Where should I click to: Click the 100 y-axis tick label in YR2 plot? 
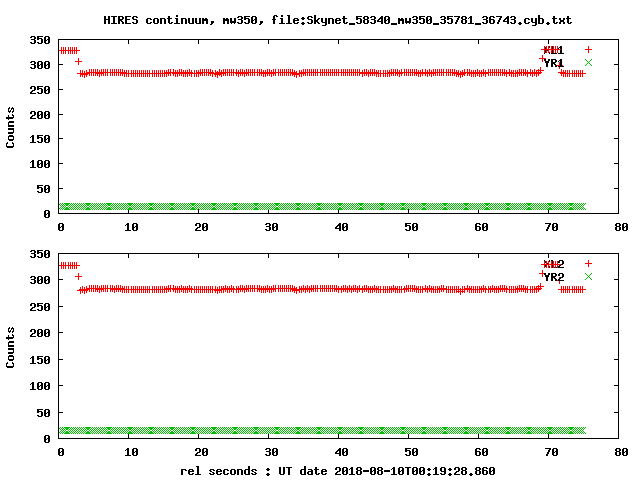40,386
